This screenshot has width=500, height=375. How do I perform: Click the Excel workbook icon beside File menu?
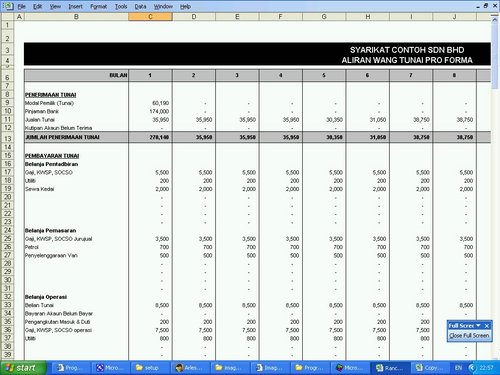(7, 6)
